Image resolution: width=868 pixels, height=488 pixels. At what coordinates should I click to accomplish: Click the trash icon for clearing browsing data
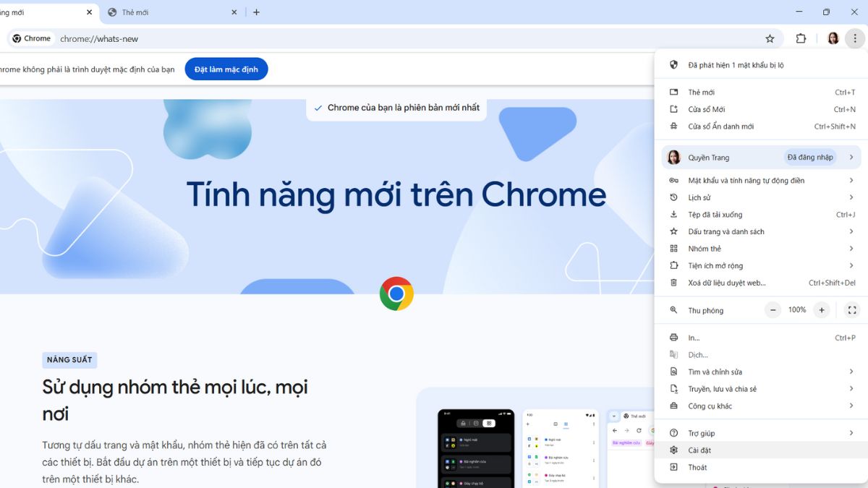pyautogui.click(x=674, y=283)
